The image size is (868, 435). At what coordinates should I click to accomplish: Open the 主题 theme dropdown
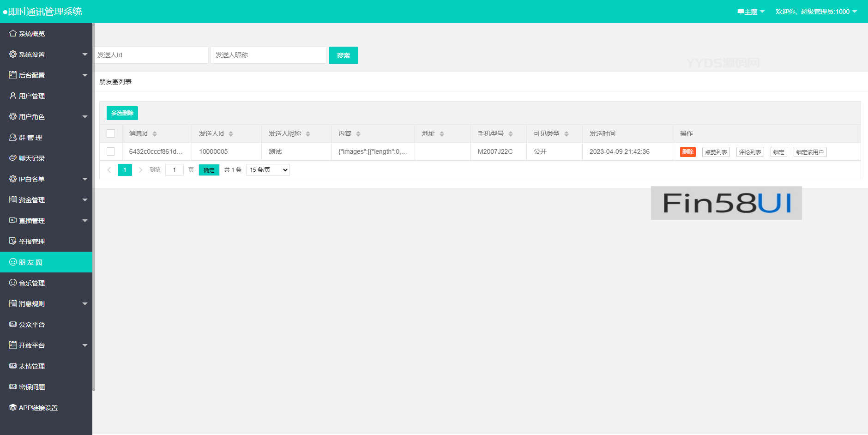751,12
